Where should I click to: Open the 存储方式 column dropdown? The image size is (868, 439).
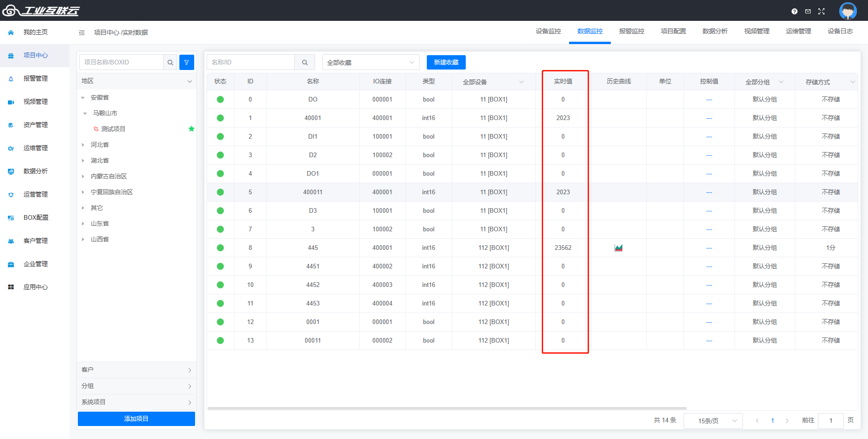click(830, 82)
